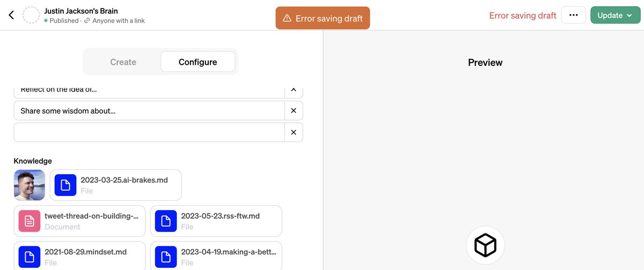Viewport: 644px width, 270px height.
Task: Click blue file icon for 2023-05-23.rss-ftw.md
Action: pos(166,221)
